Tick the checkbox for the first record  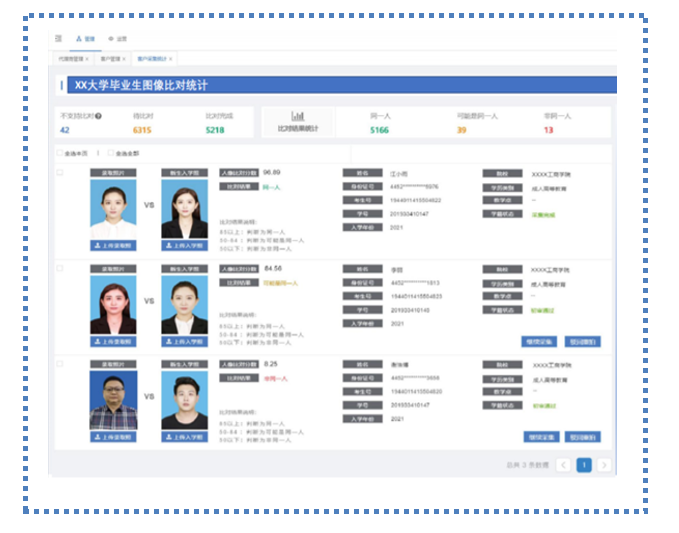click(60, 173)
